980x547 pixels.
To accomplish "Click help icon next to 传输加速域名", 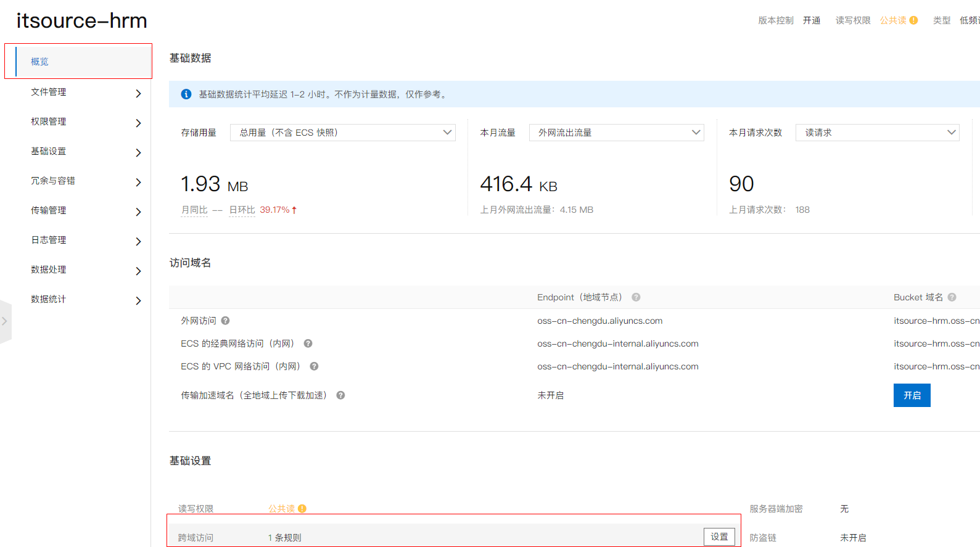I will [x=340, y=395].
